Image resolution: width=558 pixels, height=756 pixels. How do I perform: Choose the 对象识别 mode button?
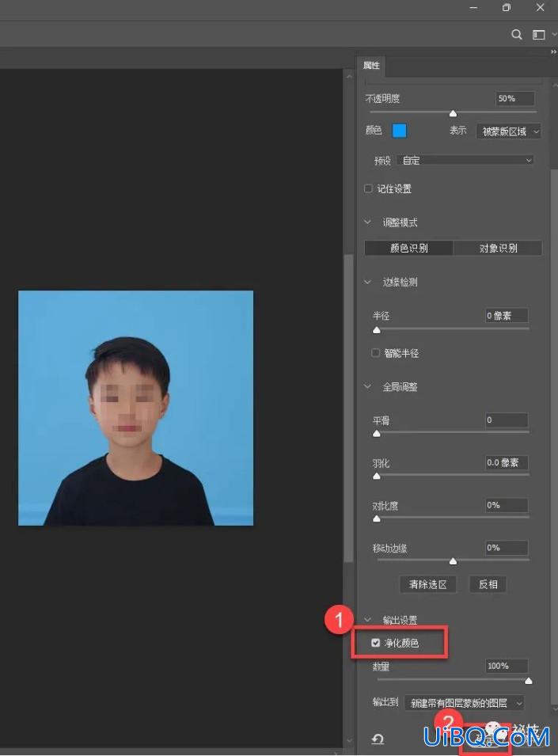pos(498,248)
